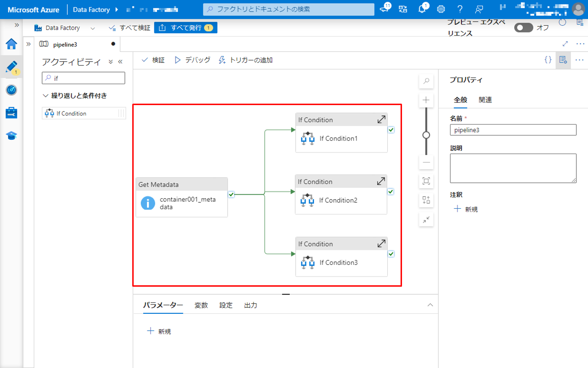The image size is (588, 368).
Task: Switch to the 関連 properties tab
Action: [x=485, y=100]
